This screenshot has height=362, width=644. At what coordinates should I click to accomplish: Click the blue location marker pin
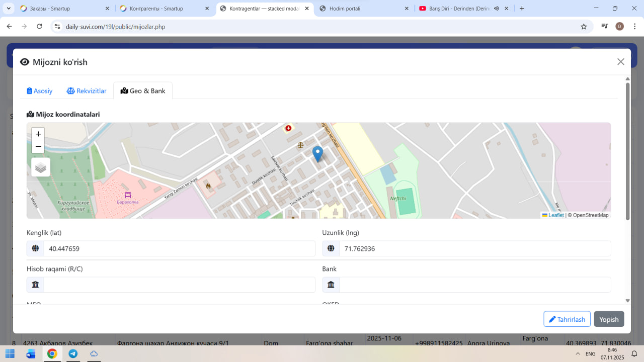pyautogui.click(x=317, y=153)
